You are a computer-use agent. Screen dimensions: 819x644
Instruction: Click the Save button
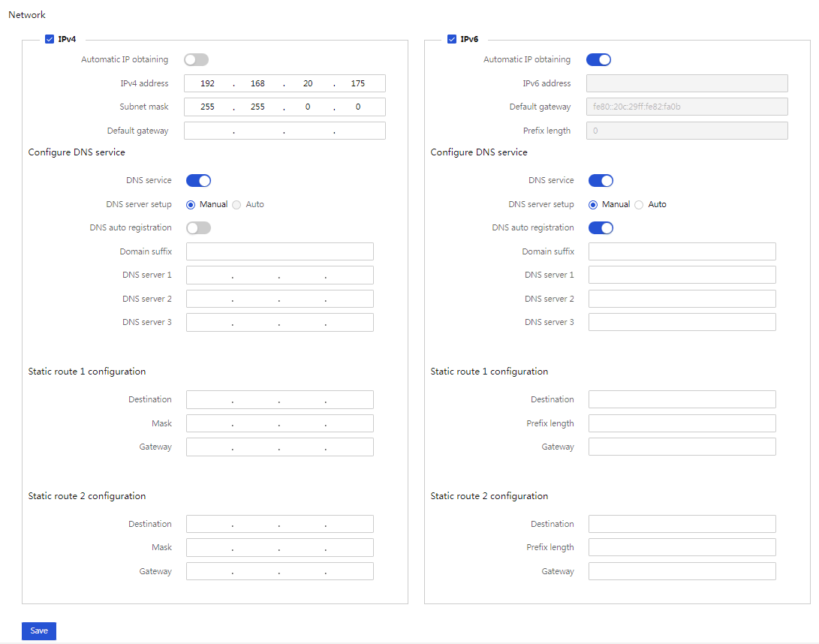click(39, 631)
